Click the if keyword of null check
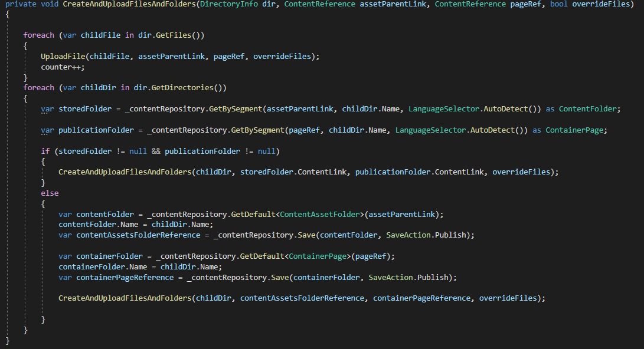644x349 pixels. 45,152
